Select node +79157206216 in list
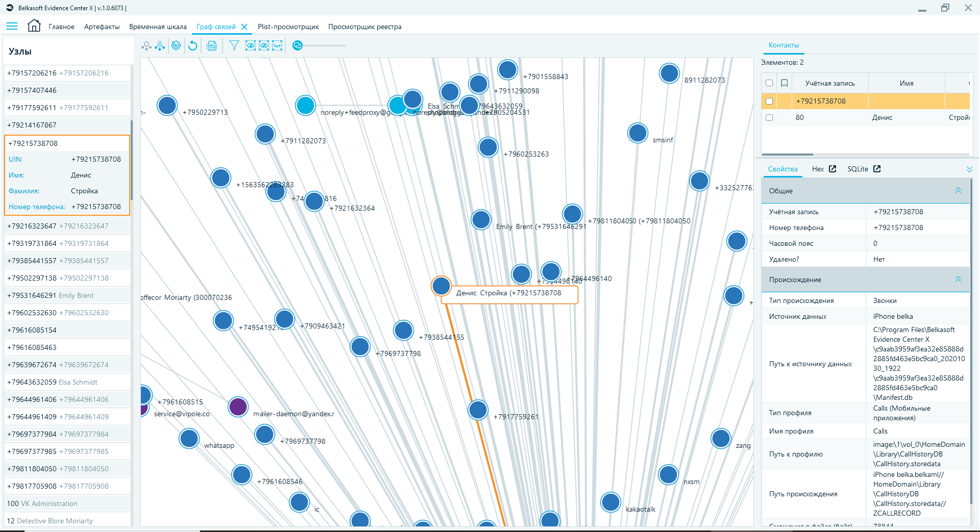980x532 pixels. [x=67, y=73]
